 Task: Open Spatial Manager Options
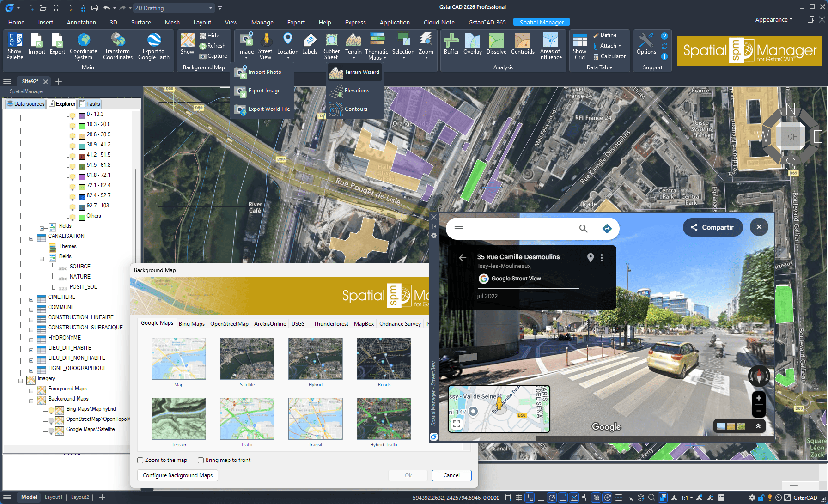click(646, 44)
